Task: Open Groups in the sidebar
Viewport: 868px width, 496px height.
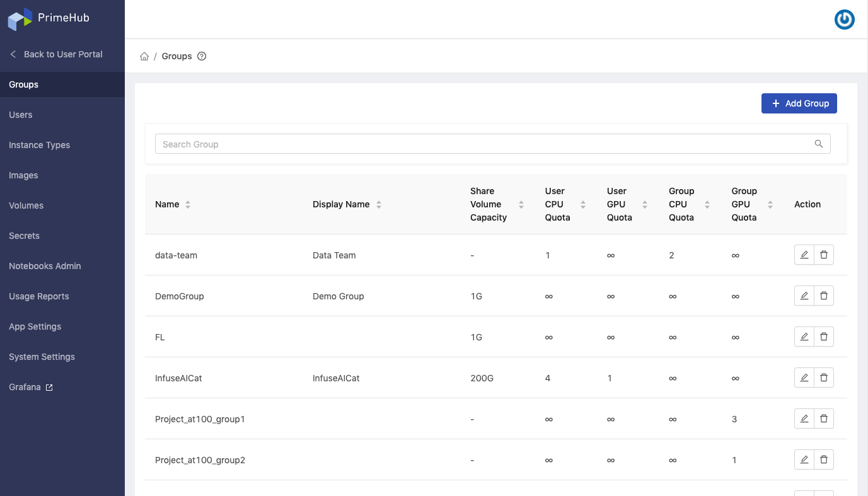Action: [x=62, y=84]
